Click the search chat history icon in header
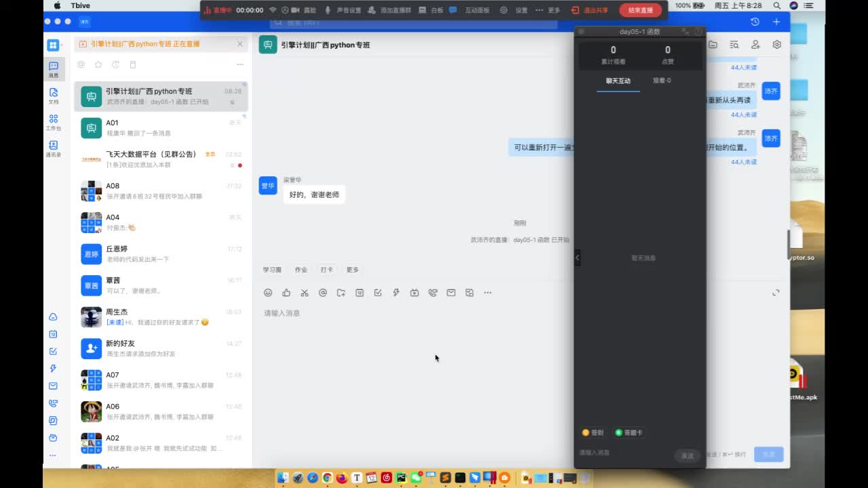 (x=734, y=45)
